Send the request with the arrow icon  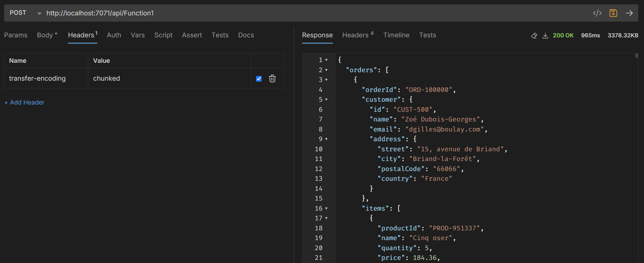tap(629, 13)
